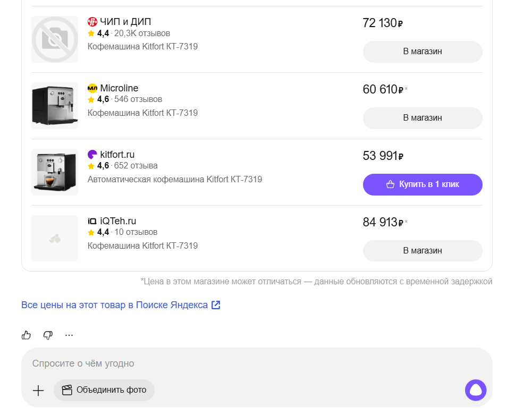The width and height of the screenshot is (532, 415).
Task: Click the Microline coffee machine thumbnail
Action: point(55,105)
